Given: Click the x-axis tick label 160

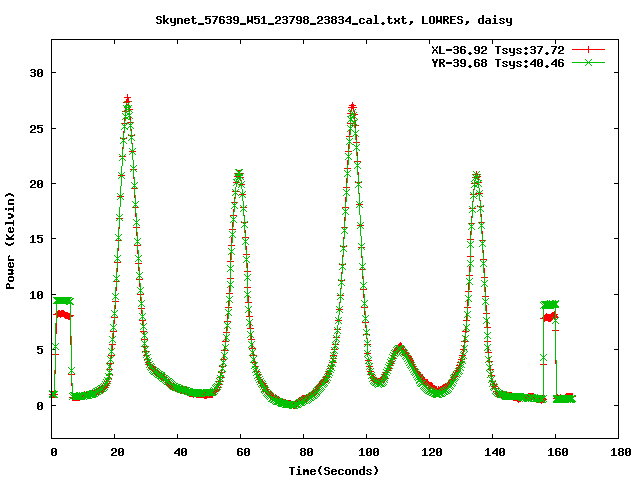Looking at the screenshot, I should 558,452.
